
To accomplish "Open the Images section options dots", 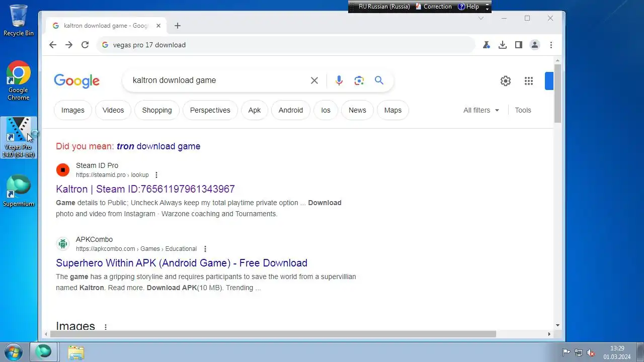I will click(x=105, y=327).
